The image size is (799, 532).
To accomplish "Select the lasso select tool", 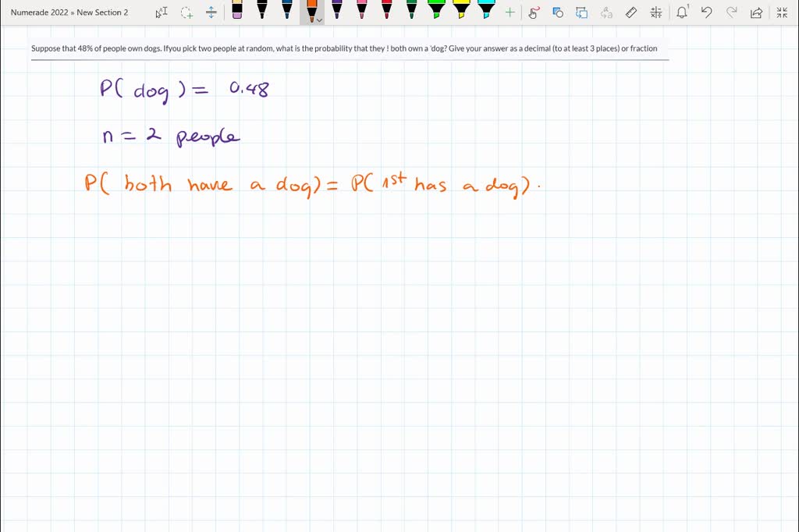I will point(186,12).
